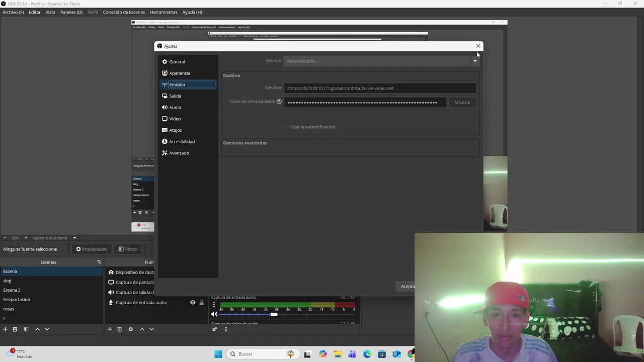644x362 pixels.
Task: Select the Captura de pantalla source
Action: click(x=131, y=283)
